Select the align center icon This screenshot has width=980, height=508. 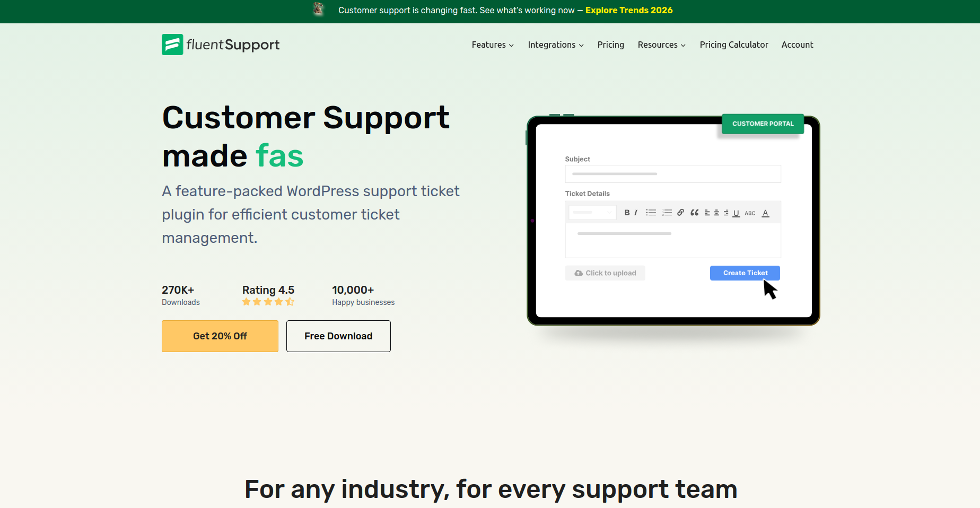pos(716,213)
